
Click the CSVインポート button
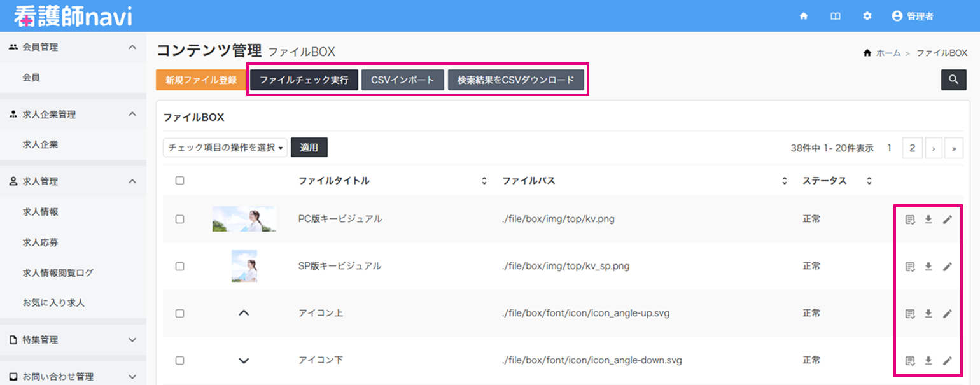(403, 80)
